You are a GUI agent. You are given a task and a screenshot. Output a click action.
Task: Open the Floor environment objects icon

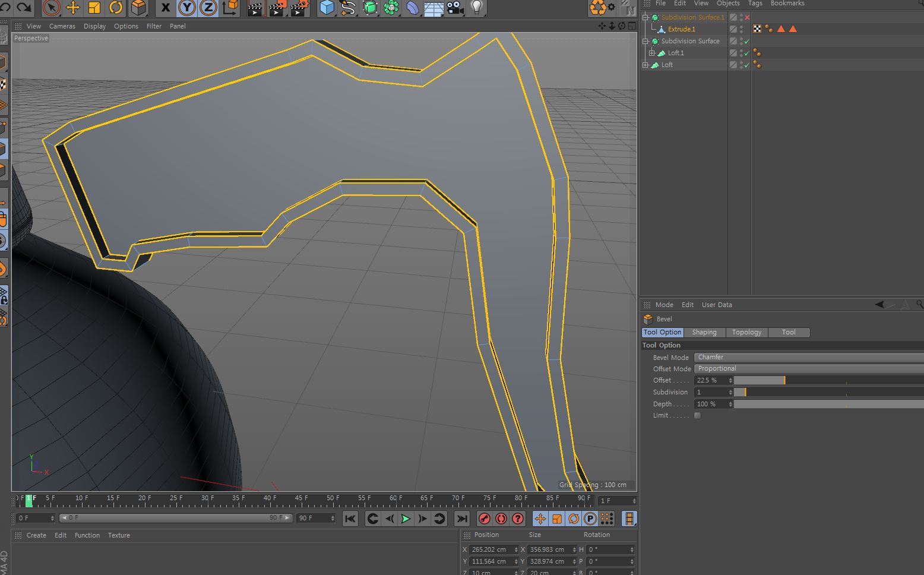point(433,8)
